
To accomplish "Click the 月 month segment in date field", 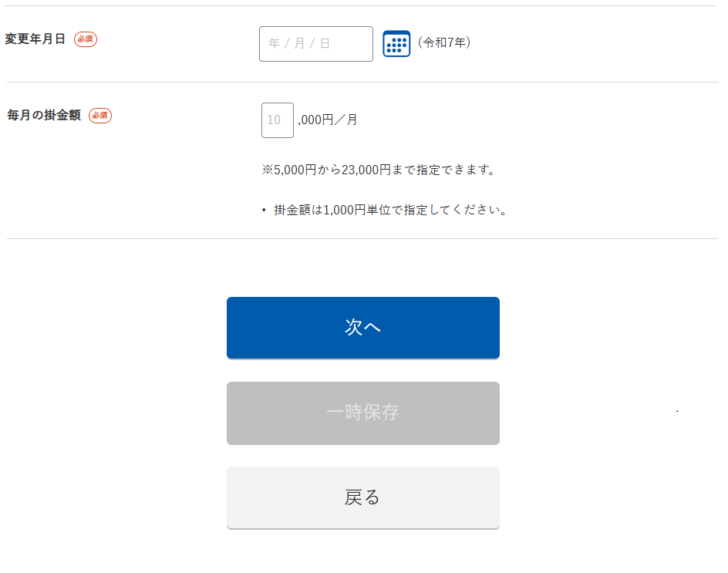I will pyautogui.click(x=299, y=44).
